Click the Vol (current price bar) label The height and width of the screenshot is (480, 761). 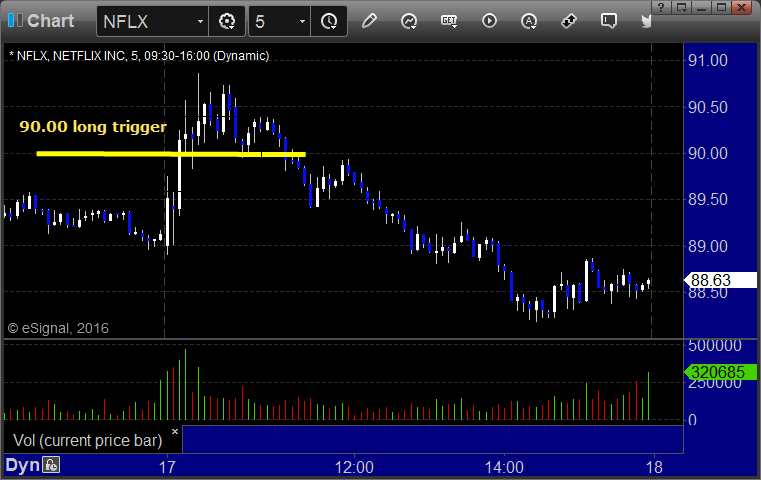click(87, 440)
